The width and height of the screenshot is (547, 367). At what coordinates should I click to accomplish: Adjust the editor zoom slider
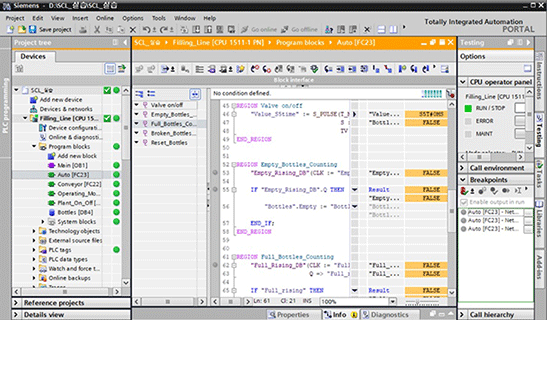(x=418, y=301)
